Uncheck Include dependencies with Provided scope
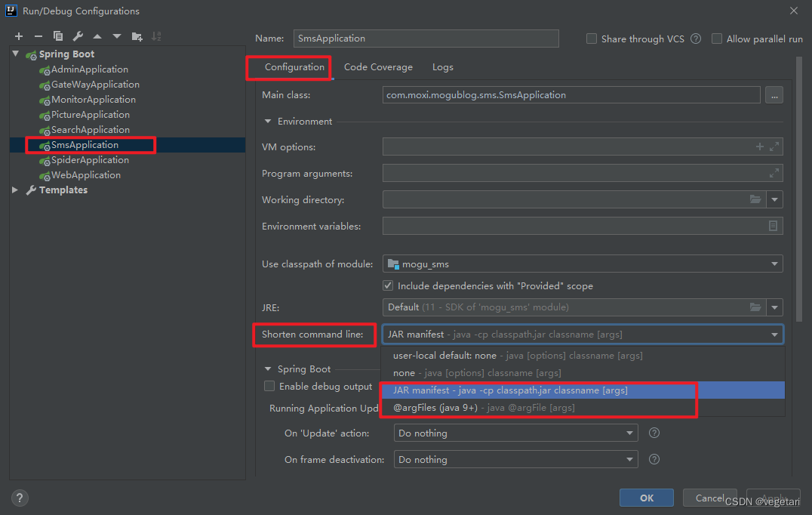812x515 pixels. tap(387, 285)
